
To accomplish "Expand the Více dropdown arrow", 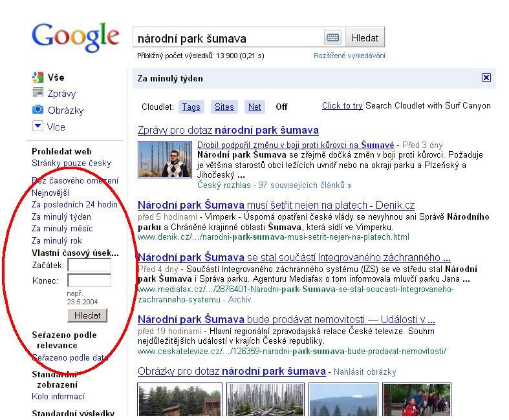I will pos(38,127).
